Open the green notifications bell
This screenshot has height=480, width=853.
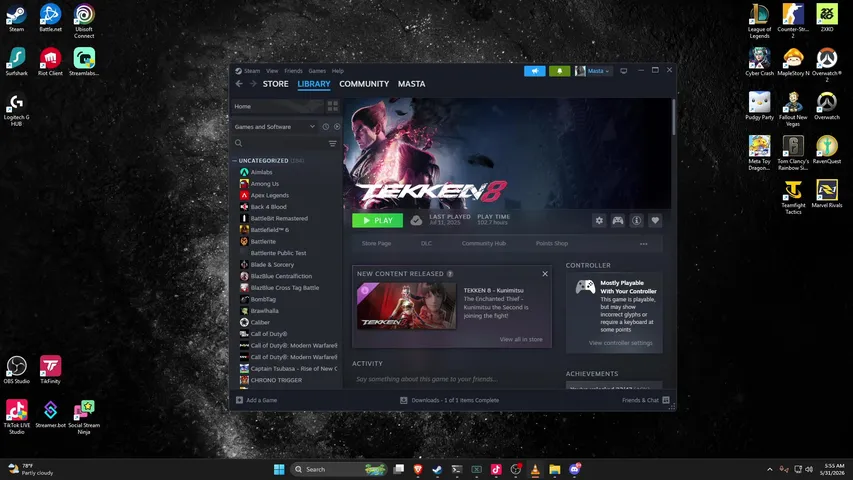point(559,71)
